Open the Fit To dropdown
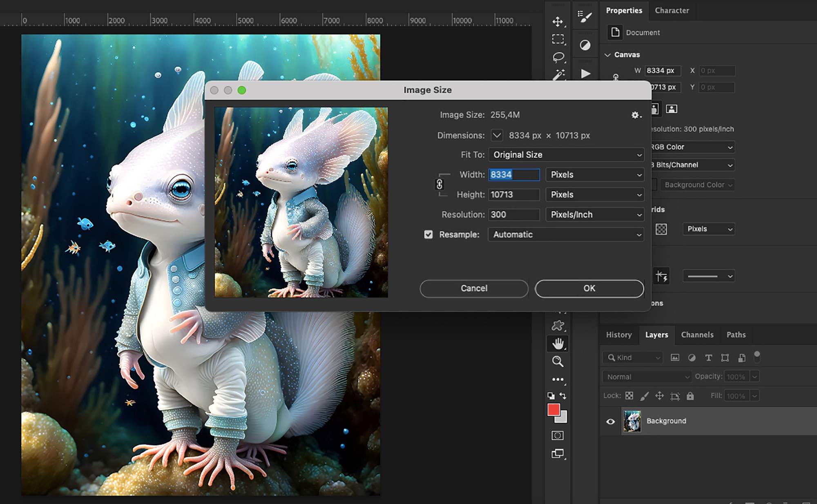The width and height of the screenshot is (817, 504). coord(566,155)
